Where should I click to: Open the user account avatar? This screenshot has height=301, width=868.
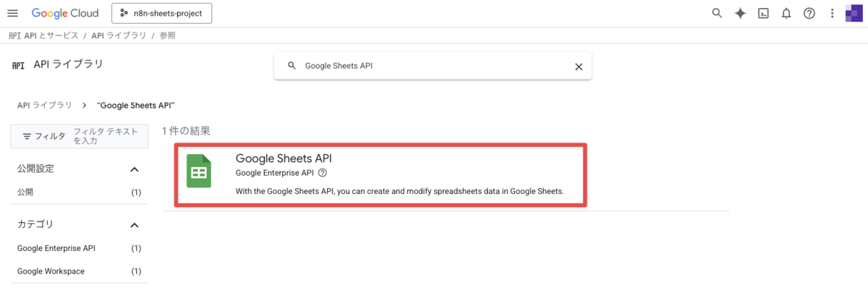pyautogui.click(x=854, y=13)
